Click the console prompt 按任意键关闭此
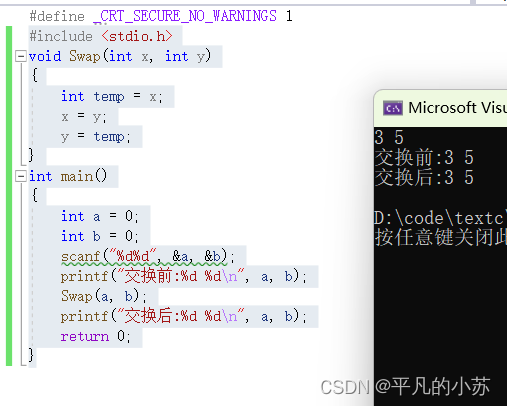507x406 pixels. point(441,237)
